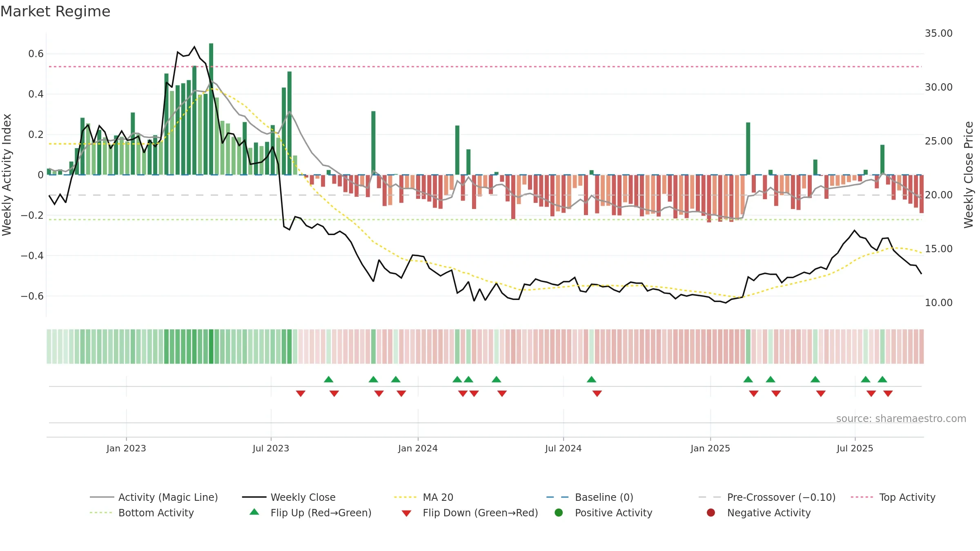
Task: Toggle Flip Down (Green→Red) legend entry
Action: 470,513
